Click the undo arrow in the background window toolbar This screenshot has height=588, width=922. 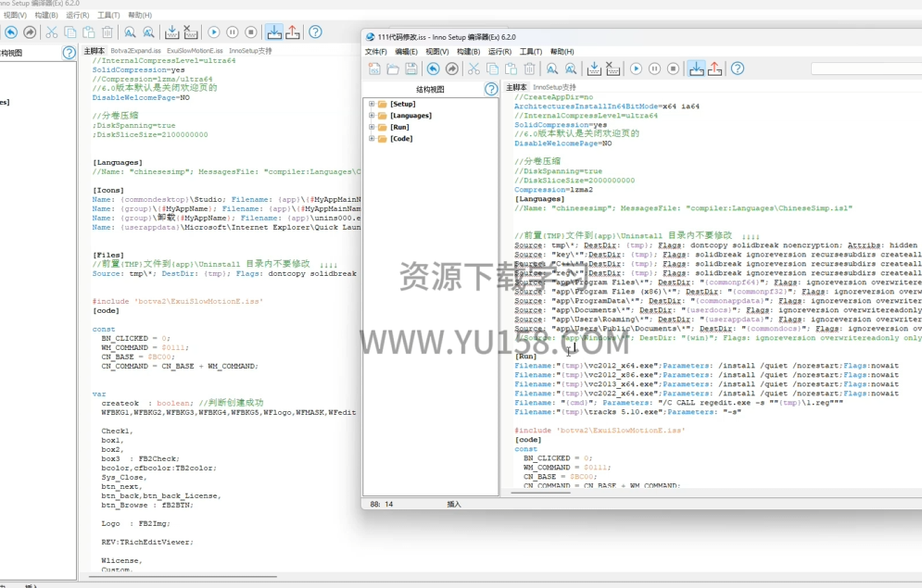[10, 32]
